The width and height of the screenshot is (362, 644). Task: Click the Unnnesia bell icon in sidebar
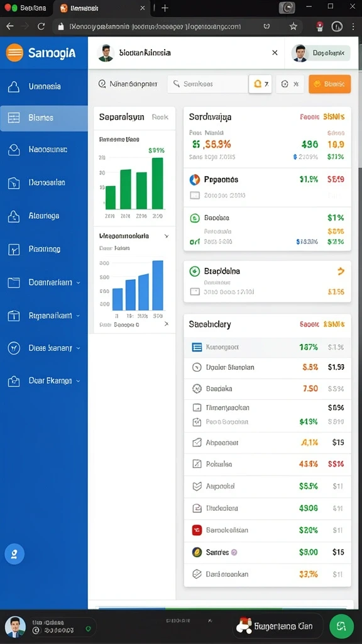point(14,87)
